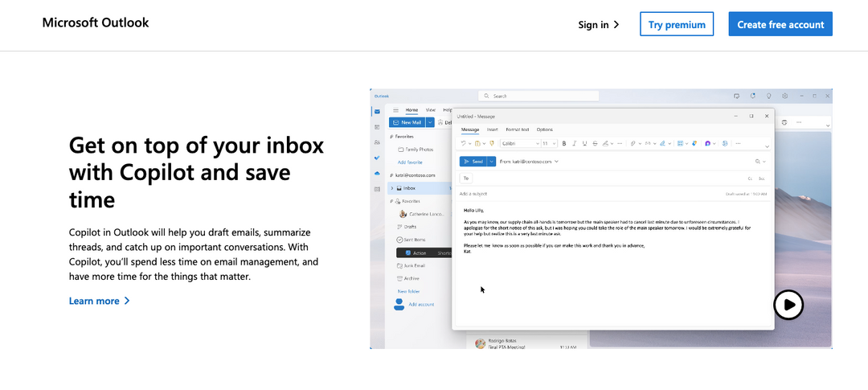Click the Undo icon in message toolbar
Screen dimensions: 868x390
464,143
